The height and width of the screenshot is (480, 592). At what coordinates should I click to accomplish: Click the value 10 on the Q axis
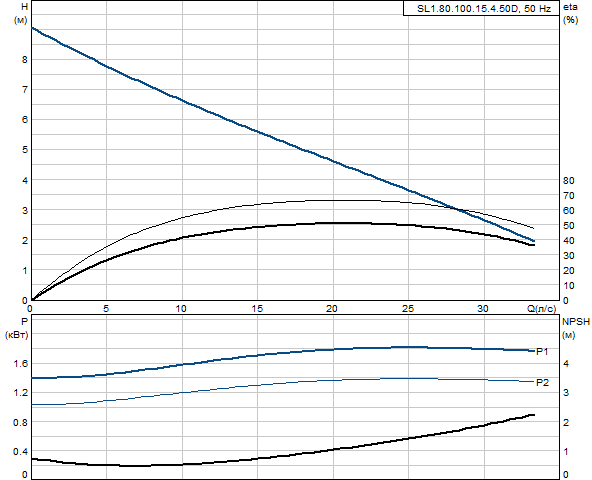[181, 309]
